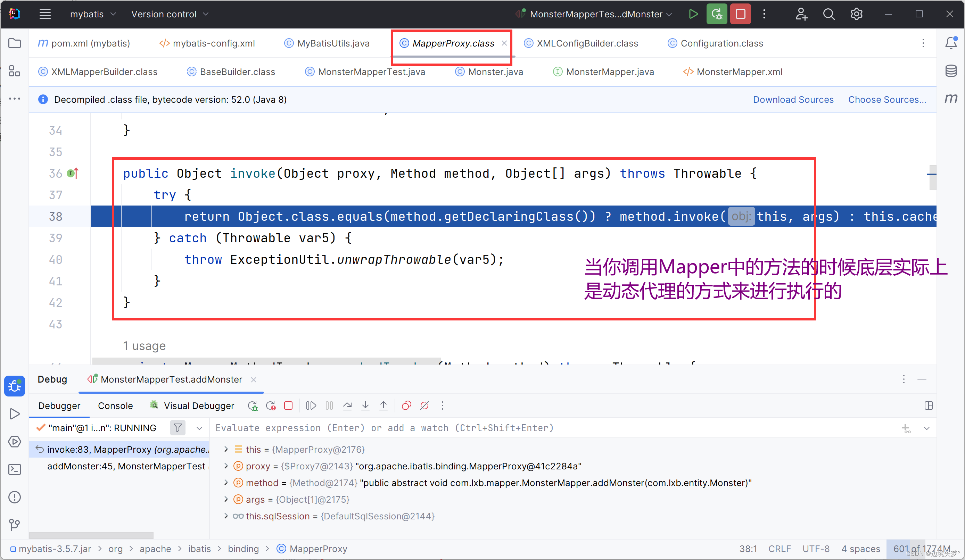Toggle Mute Breakpoints in debugger toolbar
The height and width of the screenshot is (560, 965).
(x=424, y=406)
